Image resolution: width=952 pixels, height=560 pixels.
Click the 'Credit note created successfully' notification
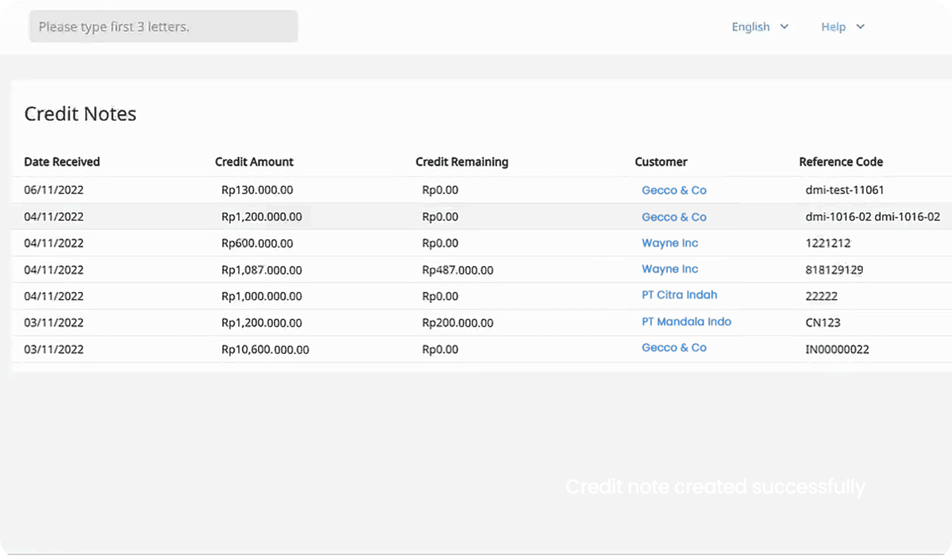(715, 487)
